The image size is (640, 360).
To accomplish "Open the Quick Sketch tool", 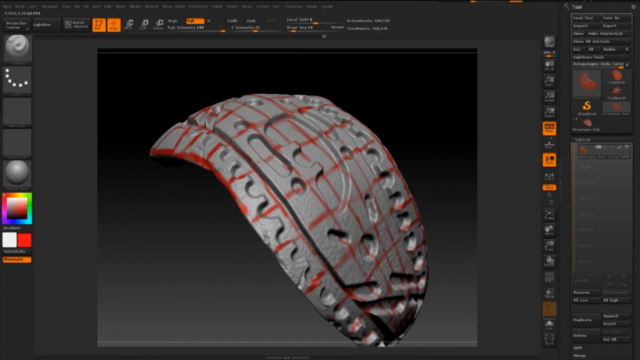I will pos(76,24).
